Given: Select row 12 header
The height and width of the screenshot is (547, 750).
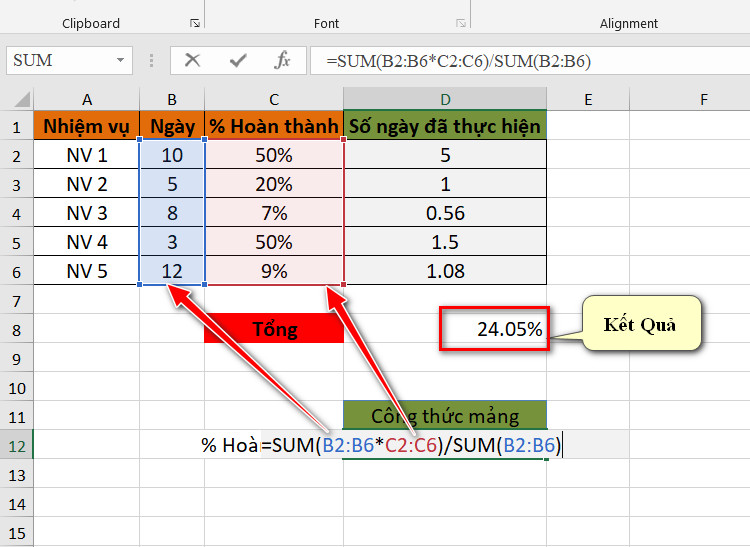Looking at the screenshot, I should (17, 446).
